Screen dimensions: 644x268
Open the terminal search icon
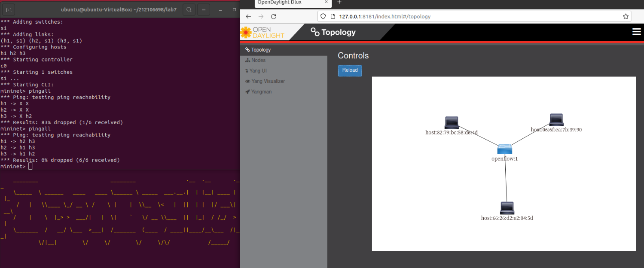coord(189,9)
